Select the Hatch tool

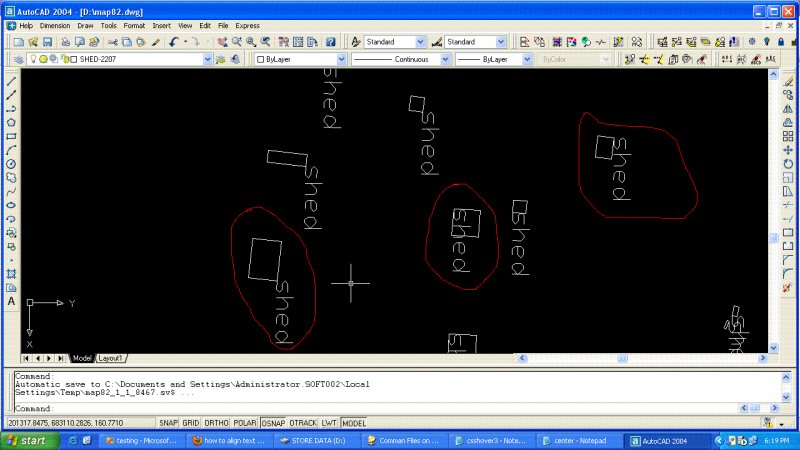click(x=11, y=274)
